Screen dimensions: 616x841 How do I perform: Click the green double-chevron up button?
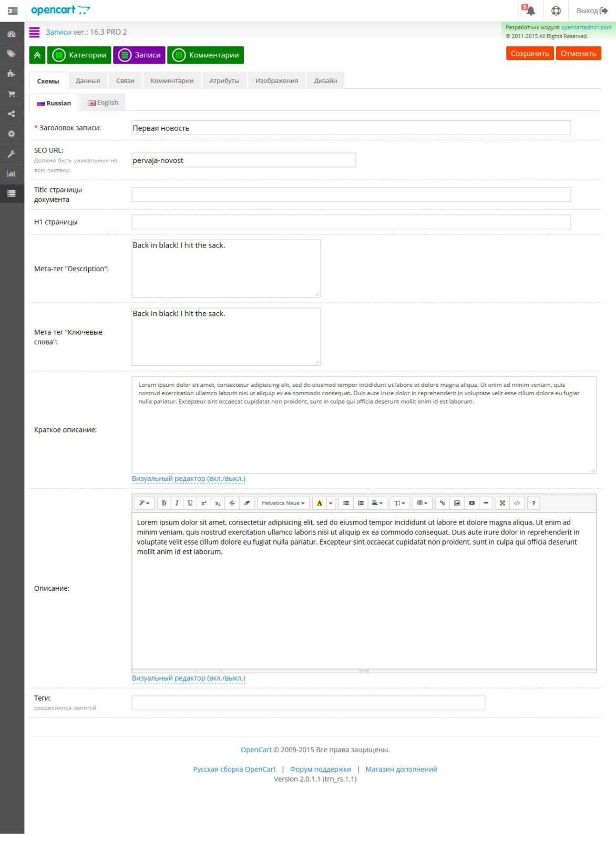[37, 55]
